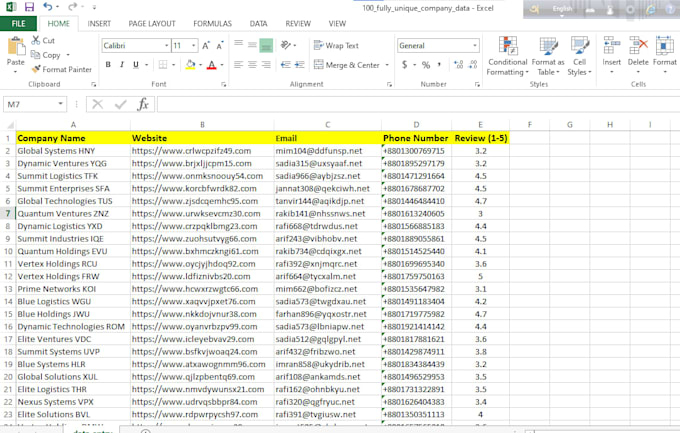Copy the selected cells
The height and width of the screenshot is (433, 680).
point(46,55)
